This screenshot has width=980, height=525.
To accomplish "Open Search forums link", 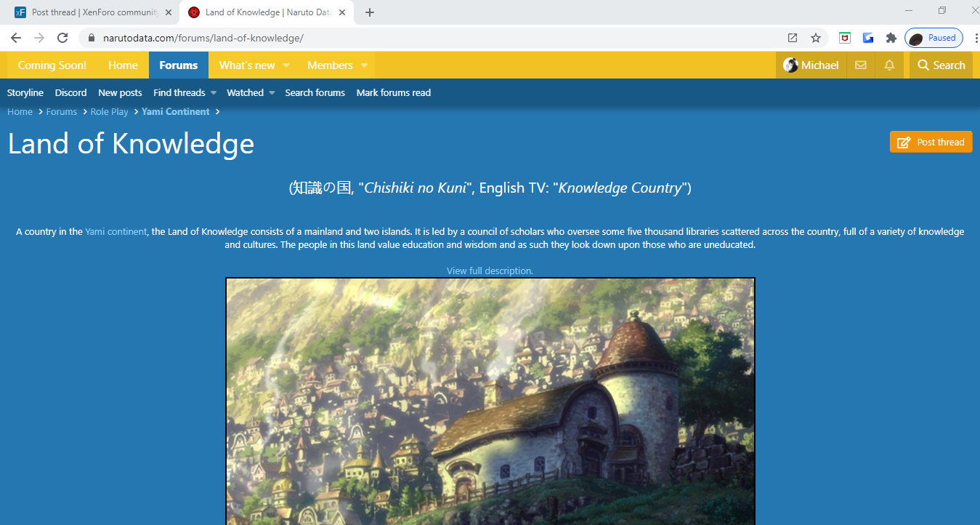I will [x=315, y=93].
